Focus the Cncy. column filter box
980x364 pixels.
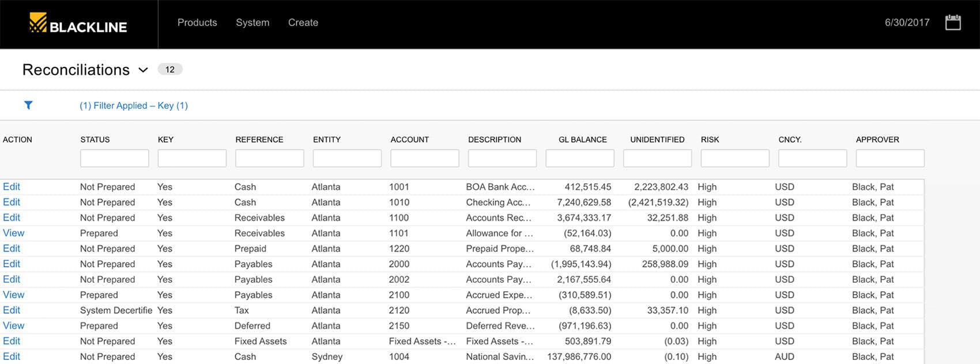pos(812,158)
